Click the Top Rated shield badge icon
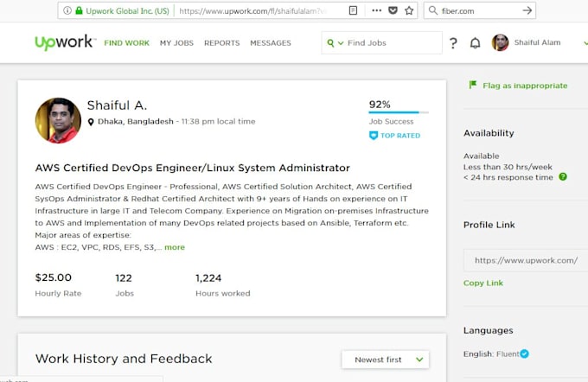 click(x=374, y=136)
